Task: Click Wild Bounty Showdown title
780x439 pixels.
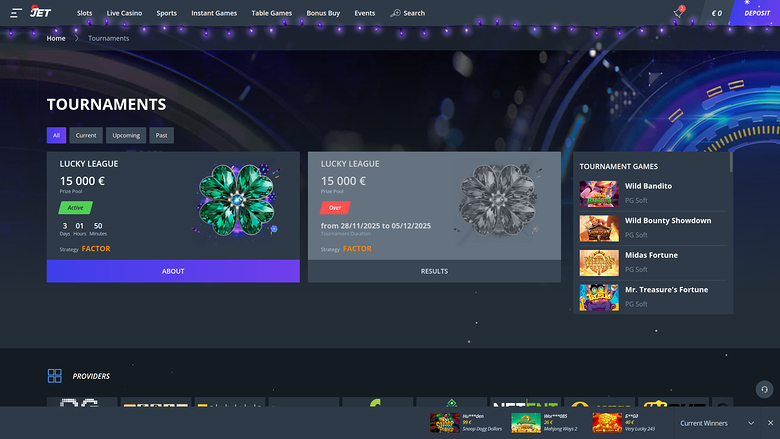Action: (668, 220)
